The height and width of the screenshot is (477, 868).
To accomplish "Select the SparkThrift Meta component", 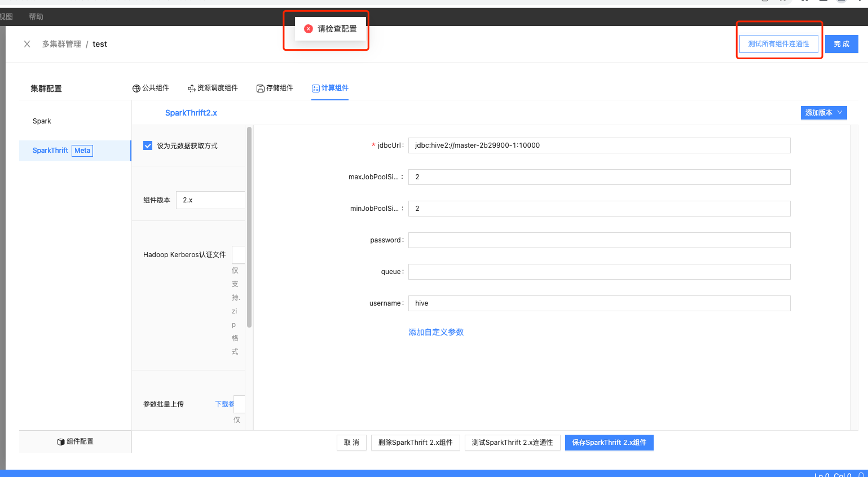I will (x=75, y=151).
